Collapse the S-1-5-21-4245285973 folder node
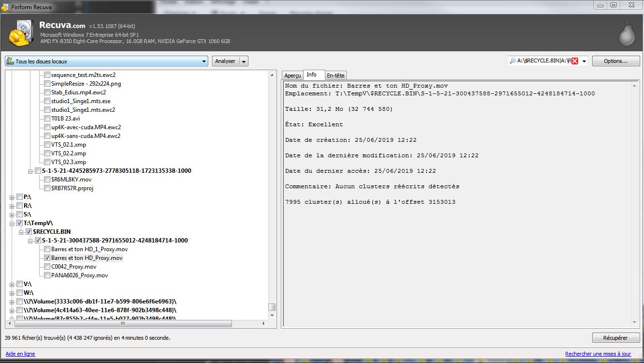644x363 pixels. click(31, 171)
